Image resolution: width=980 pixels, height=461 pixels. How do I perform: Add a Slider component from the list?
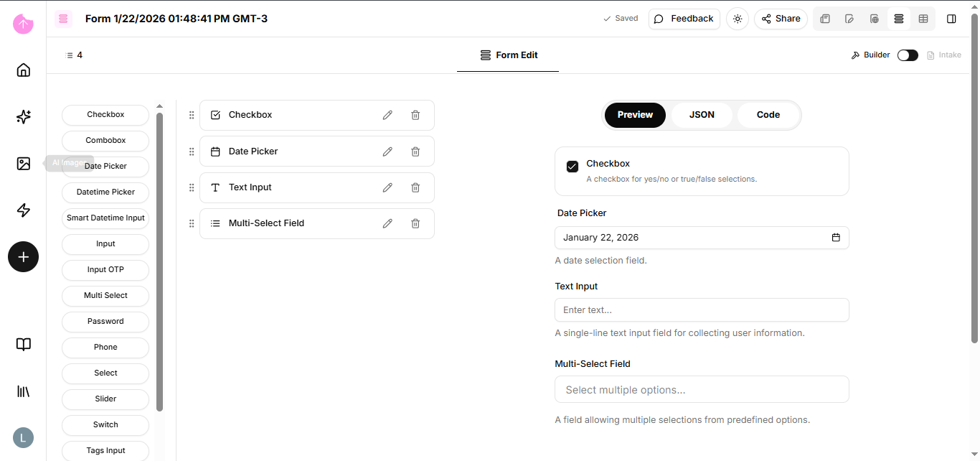point(105,399)
